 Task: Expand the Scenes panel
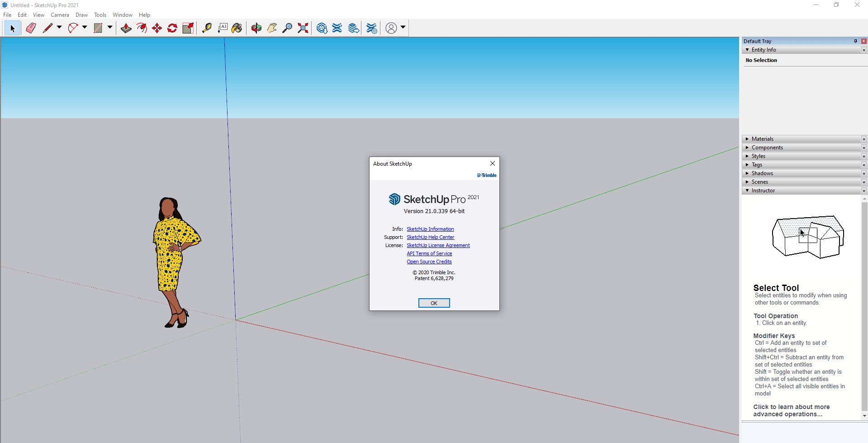(747, 182)
